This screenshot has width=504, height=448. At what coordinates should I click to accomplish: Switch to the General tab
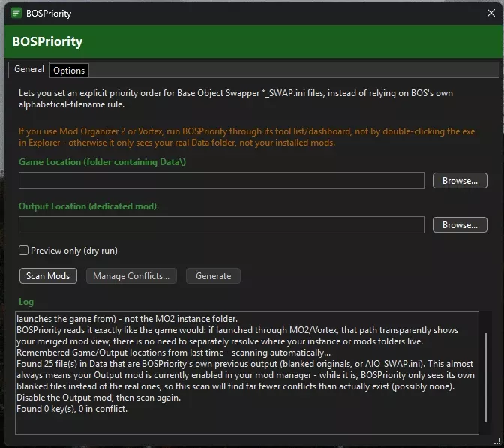[29, 69]
